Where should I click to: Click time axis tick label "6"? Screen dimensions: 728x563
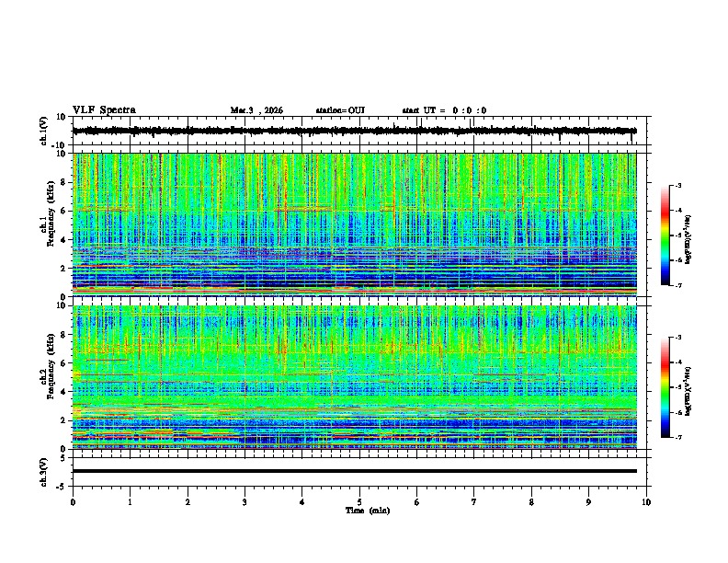pos(417,502)
